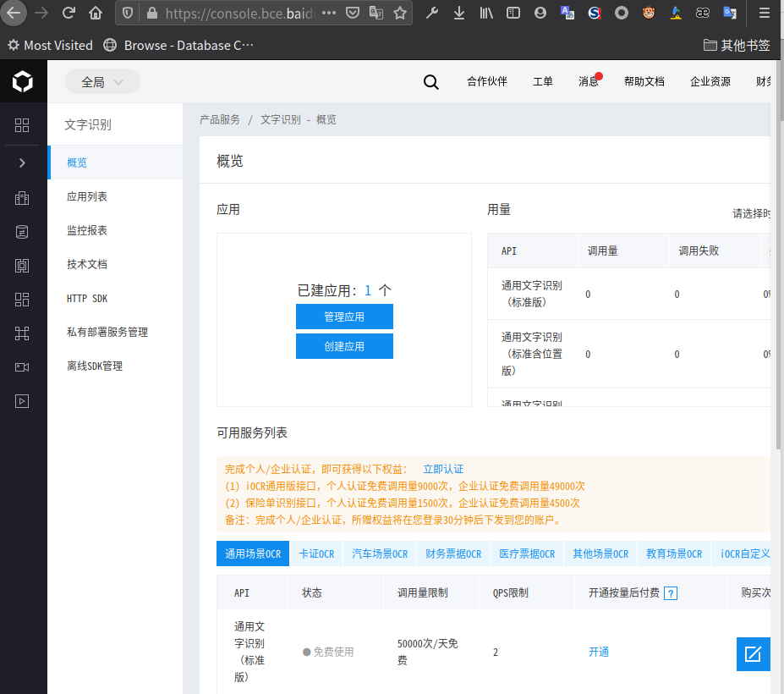Click the 调用量 column header in usage table
Image resolution: width=784 pixels, height=694 pixels.
pyautogui.click(x=623, y=251)
